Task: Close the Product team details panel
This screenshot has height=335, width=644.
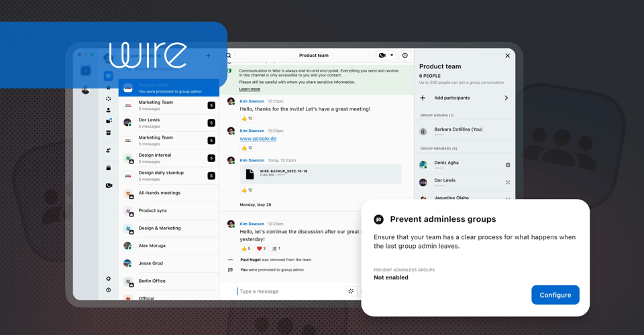Action: coord(508,56)
